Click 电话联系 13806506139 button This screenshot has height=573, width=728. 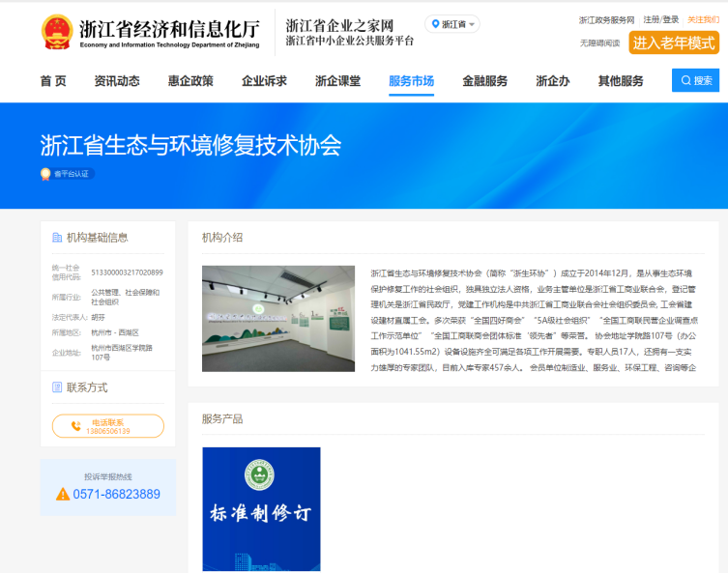[108, 426]
